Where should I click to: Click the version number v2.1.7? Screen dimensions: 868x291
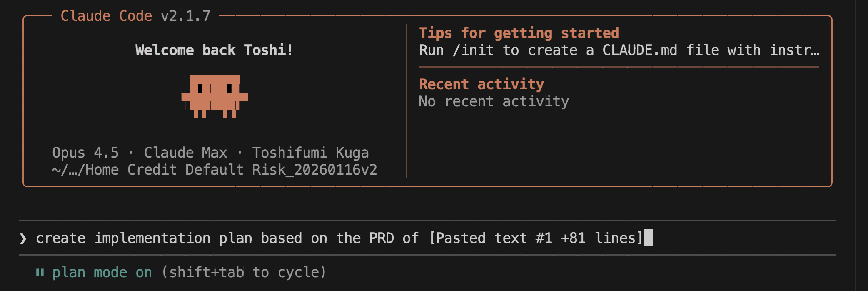pos(185,16)
